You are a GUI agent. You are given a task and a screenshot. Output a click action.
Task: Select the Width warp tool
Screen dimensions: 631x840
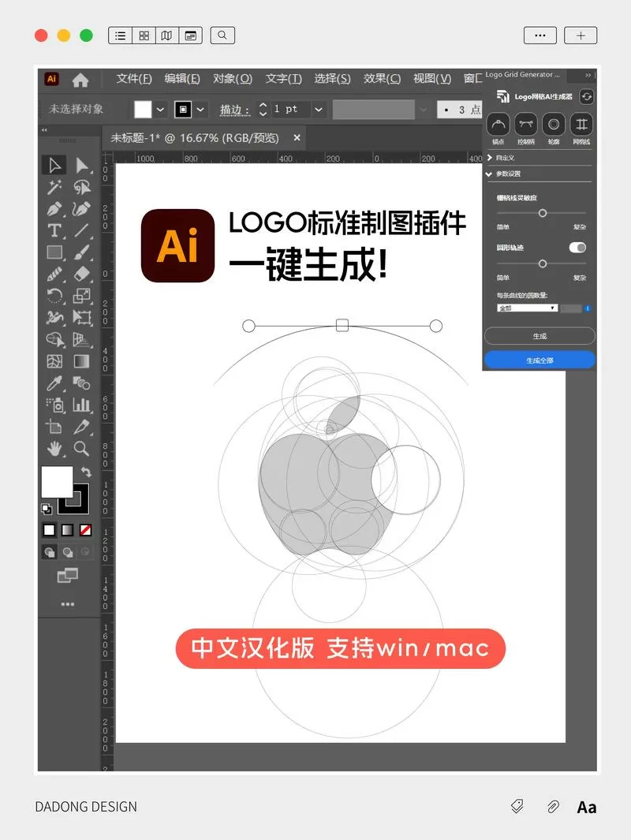coord(54,318)
